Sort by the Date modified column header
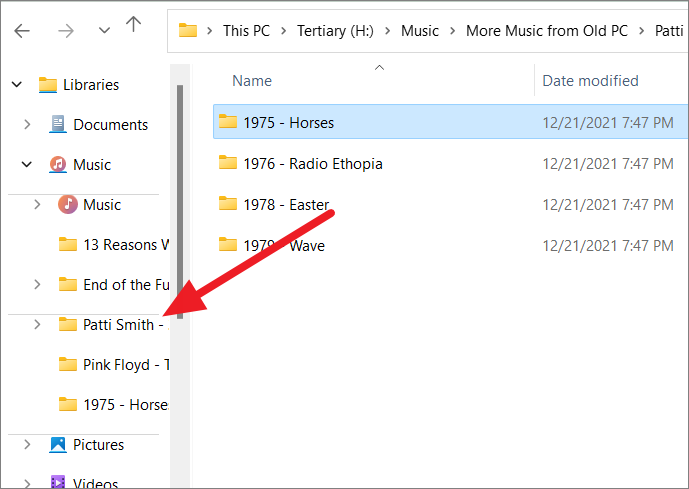Image resolution: width=689 pixels, height=489 pixels. coord(590,81)
